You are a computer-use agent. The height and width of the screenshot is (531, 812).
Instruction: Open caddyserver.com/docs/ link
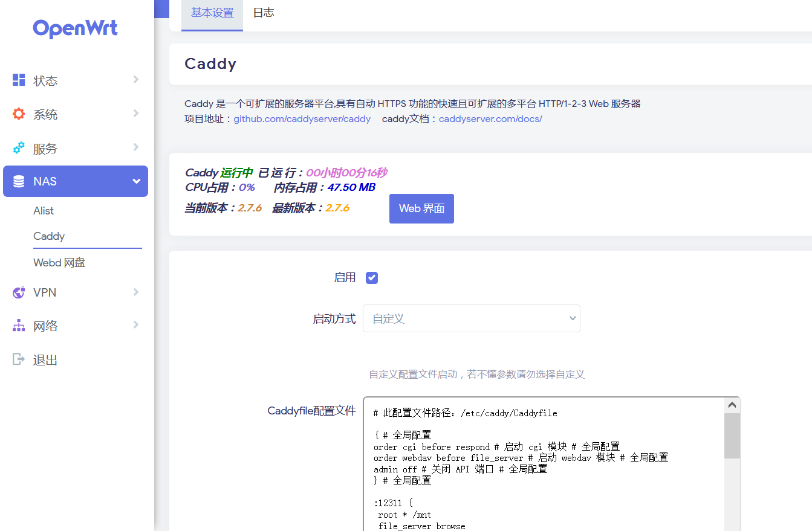coord(490,119)
